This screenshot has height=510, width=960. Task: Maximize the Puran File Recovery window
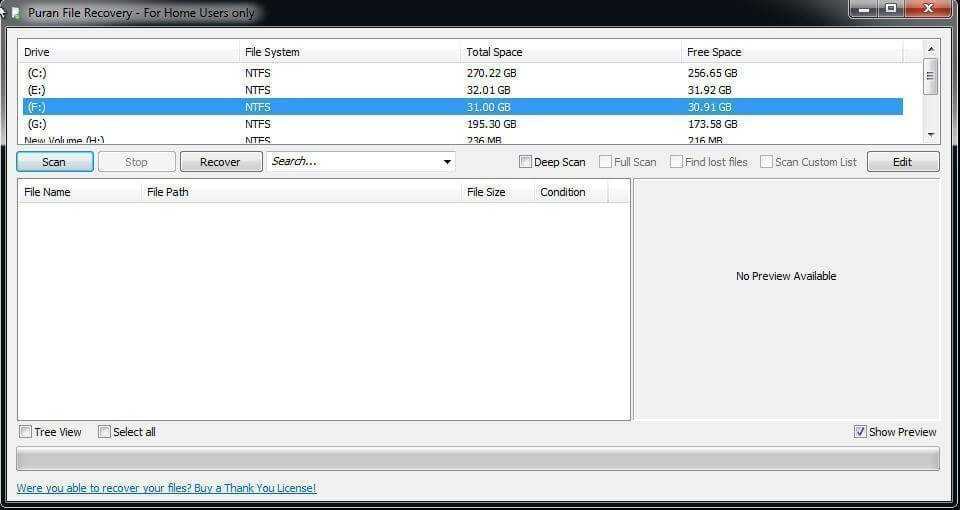891,9
